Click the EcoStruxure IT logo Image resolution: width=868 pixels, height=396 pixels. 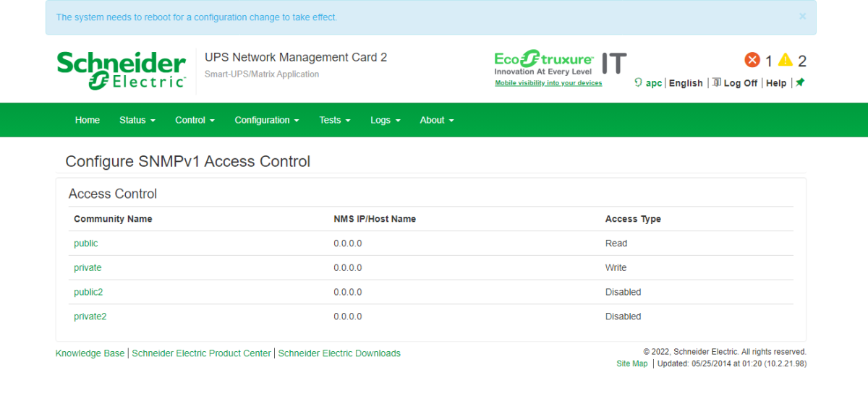[561, 64]
